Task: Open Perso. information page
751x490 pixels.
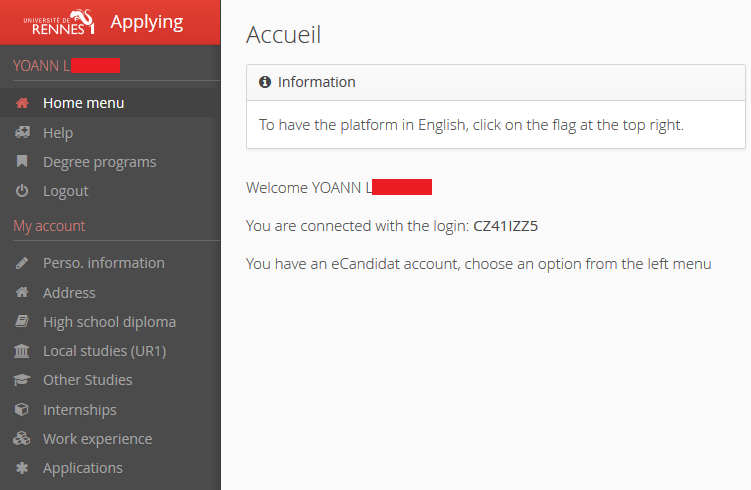Action: click(x=103, y=263)
